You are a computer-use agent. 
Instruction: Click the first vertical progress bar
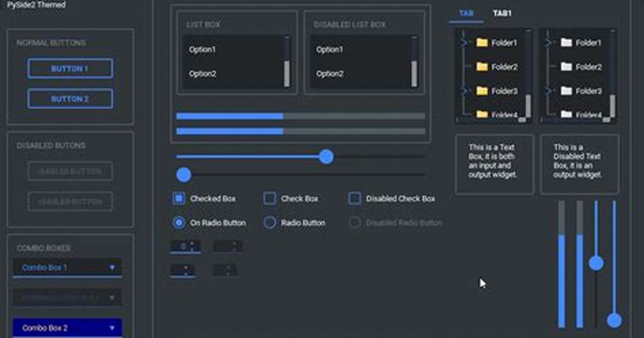(x=562, y=264)
